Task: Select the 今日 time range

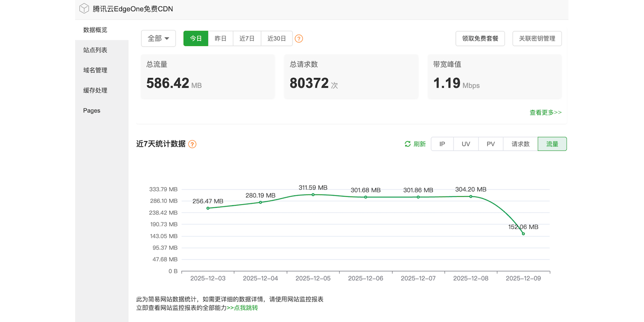Action: pos(196,39)
